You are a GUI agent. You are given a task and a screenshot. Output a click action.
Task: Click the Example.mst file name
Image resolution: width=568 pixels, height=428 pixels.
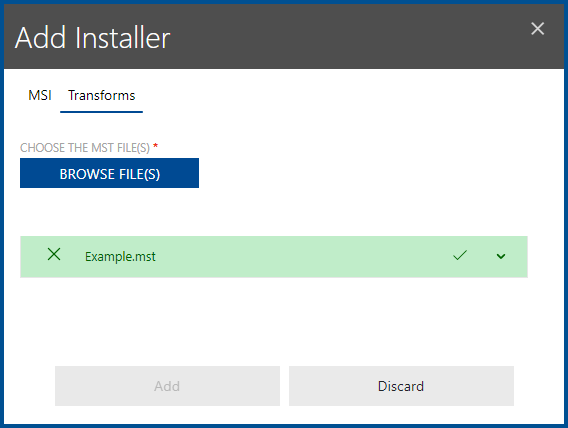[x=120, y=257]
